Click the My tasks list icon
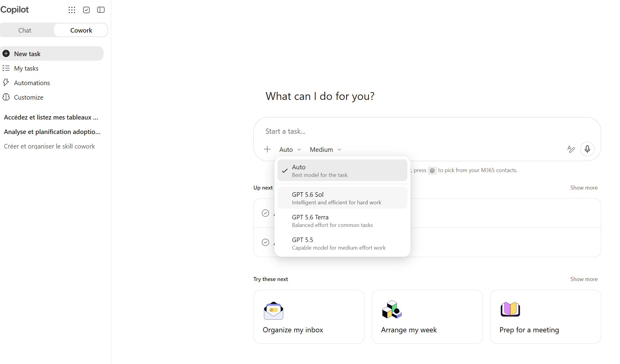 click(6, 68)
